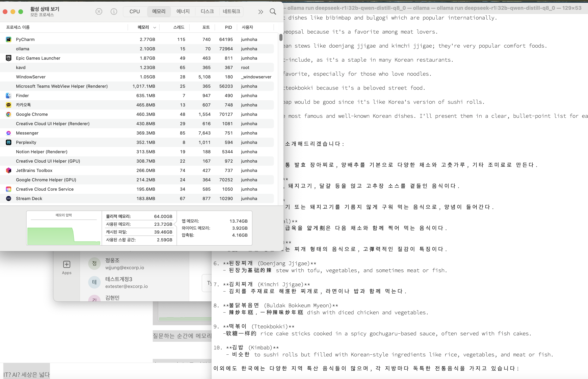
Task: Click the Apps label in Teams sidebar
Action: (67, 273)
